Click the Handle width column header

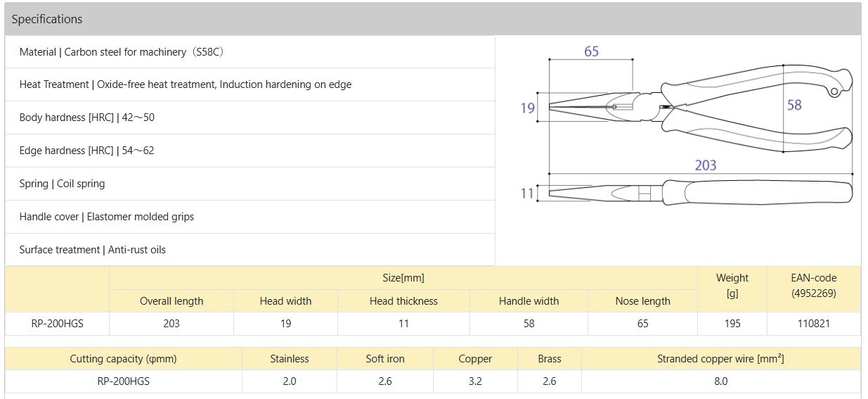[529, 301]
